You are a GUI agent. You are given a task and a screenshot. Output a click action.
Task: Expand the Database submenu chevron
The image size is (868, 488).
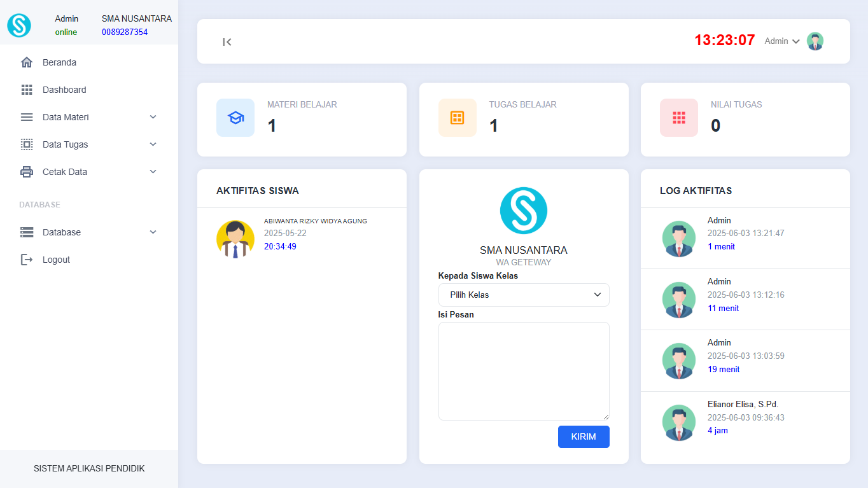(x=153, y=232)
